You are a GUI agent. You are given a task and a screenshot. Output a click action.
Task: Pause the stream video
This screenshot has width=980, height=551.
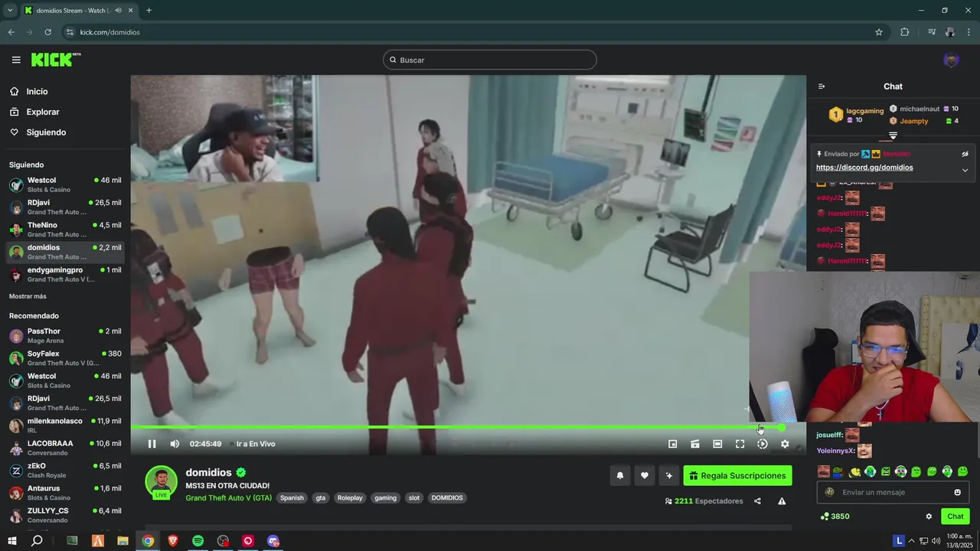coord(152,444)
